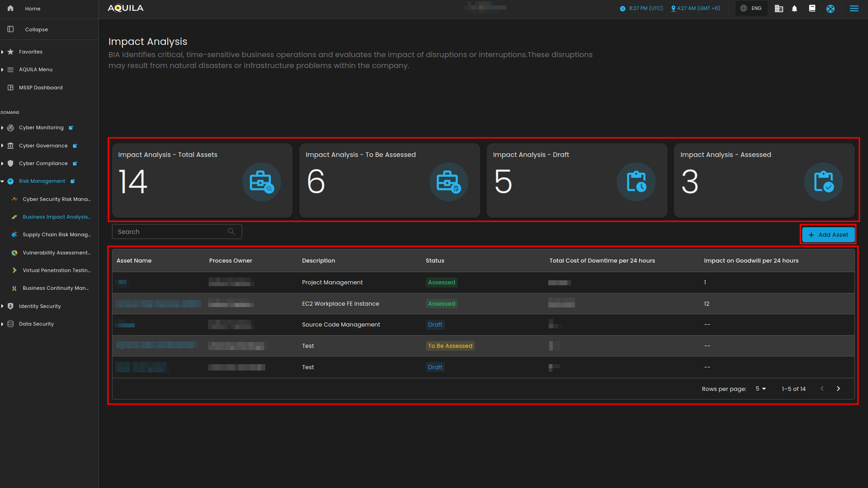Click the notification bell icon
The width and height of the screenshot is (868, 488).
[795, 9]
